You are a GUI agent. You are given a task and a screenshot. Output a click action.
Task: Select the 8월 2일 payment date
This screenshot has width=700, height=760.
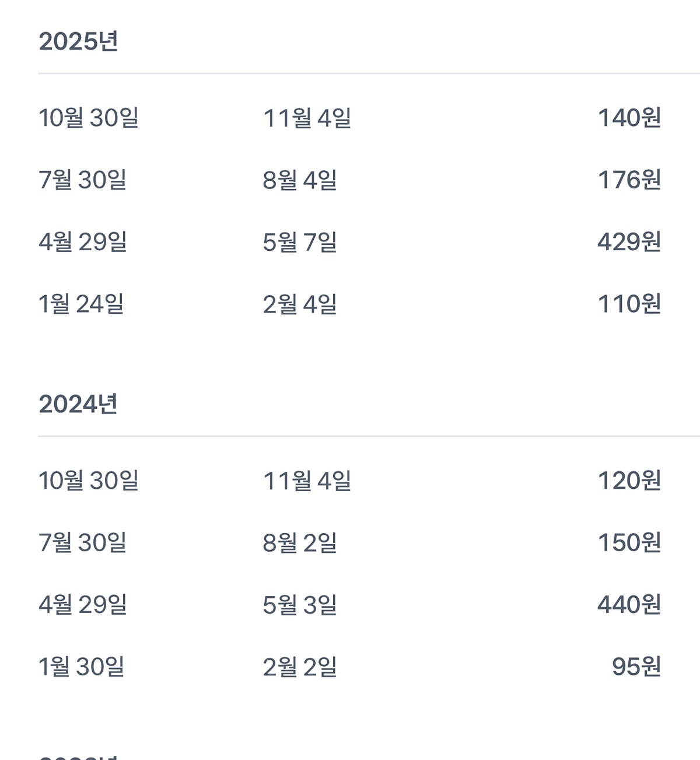coord(300,542)
